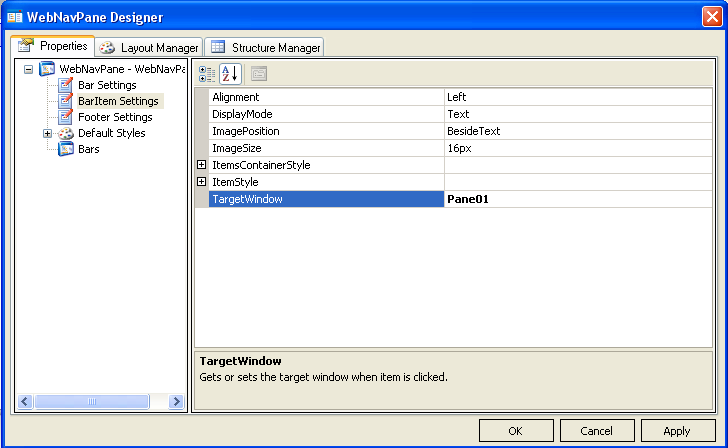The image size is (728, 448).
Task: Click the Footer Settings node icon
Action: point(66,117)
